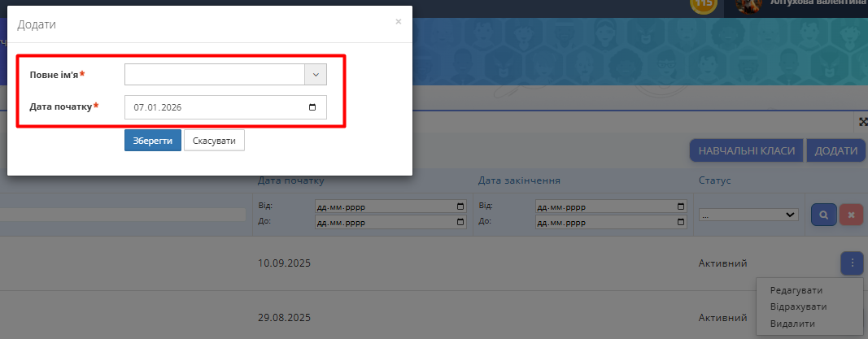Click the Скасувати button
The image size is (868, 339).
pos(214,141)
